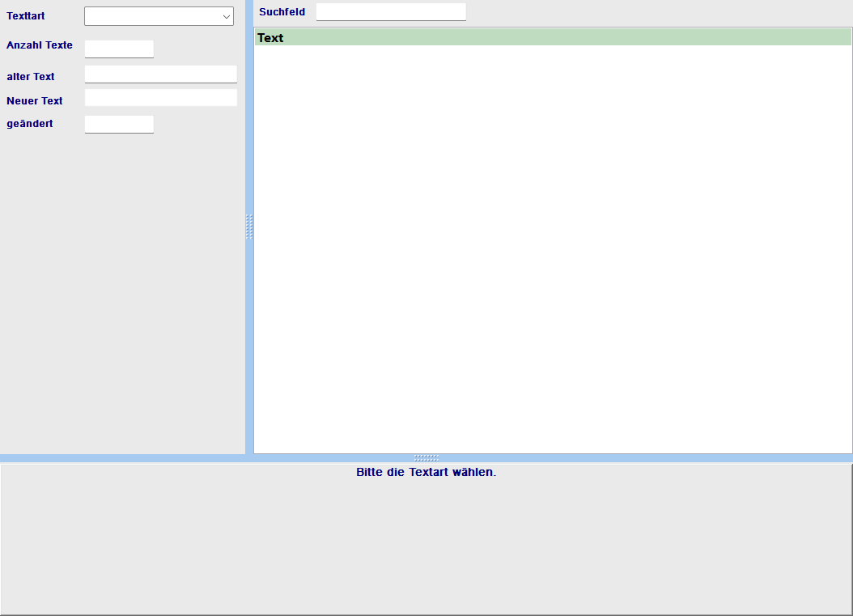This screenshot has height=616, width=853.
Task: Click the Texttart label
Action: [26, 16]
